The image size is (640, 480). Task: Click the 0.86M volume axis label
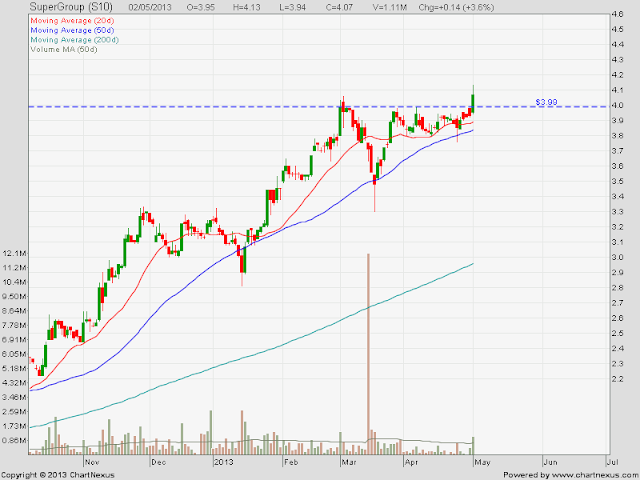tap(14, 440)
